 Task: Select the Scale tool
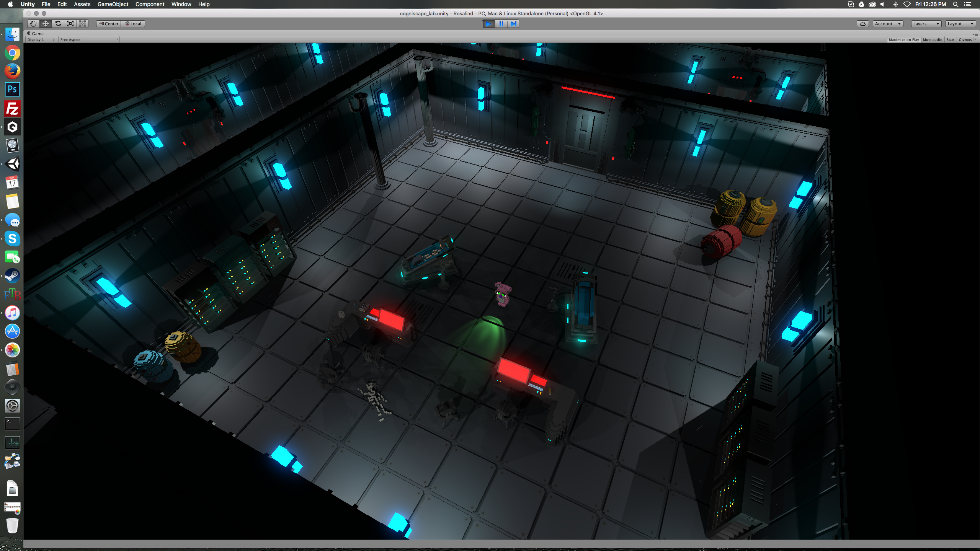tap(70, 24)
